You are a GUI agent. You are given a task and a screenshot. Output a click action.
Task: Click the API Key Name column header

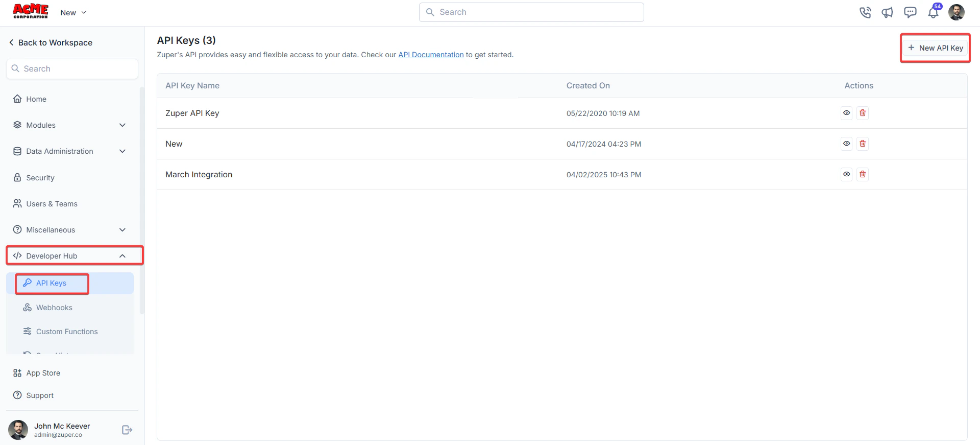pyautogui.click(x=192, y=85)
